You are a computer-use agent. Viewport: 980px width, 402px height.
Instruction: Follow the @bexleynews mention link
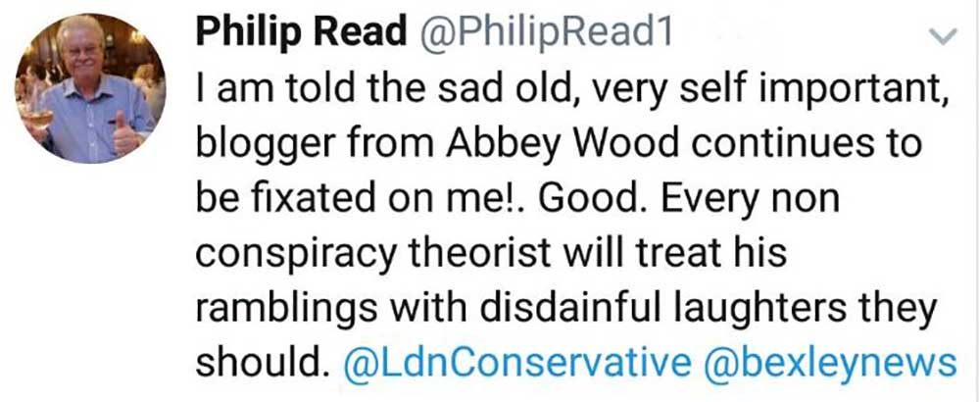pyautogui.click(x=830, y=363)
